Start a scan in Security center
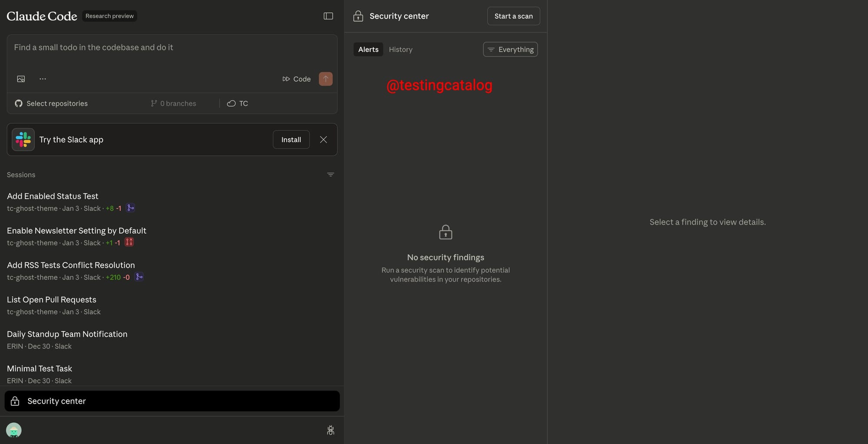 (513, 16)
